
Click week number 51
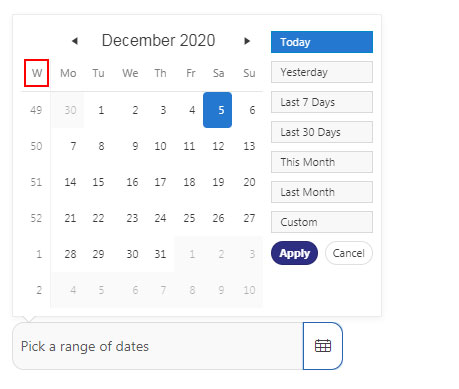point(36,182)
